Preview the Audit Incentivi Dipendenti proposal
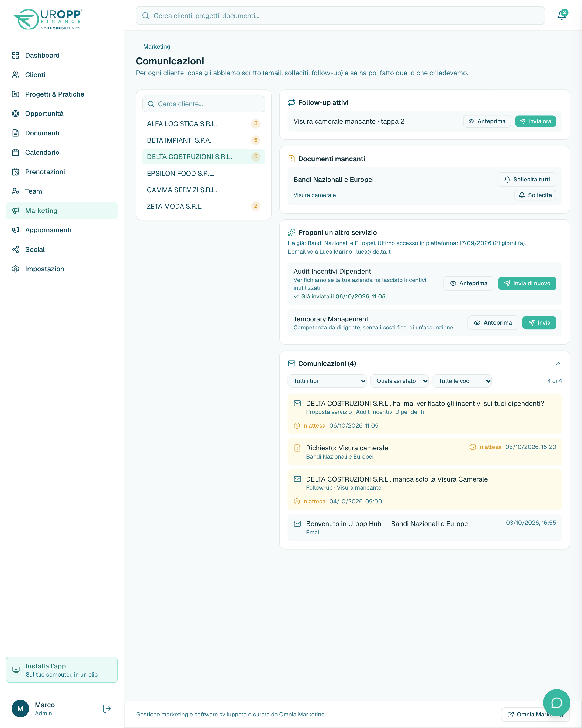 click(468, 283)
